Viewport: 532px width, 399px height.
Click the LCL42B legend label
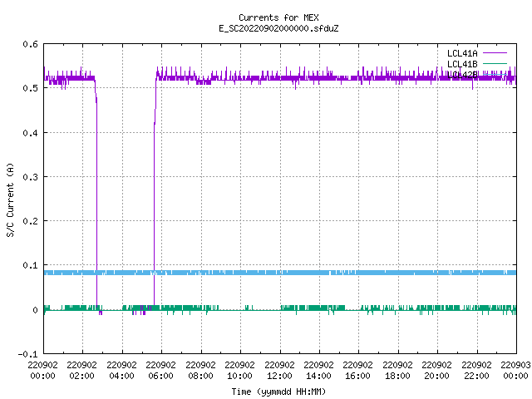(462, 75)
